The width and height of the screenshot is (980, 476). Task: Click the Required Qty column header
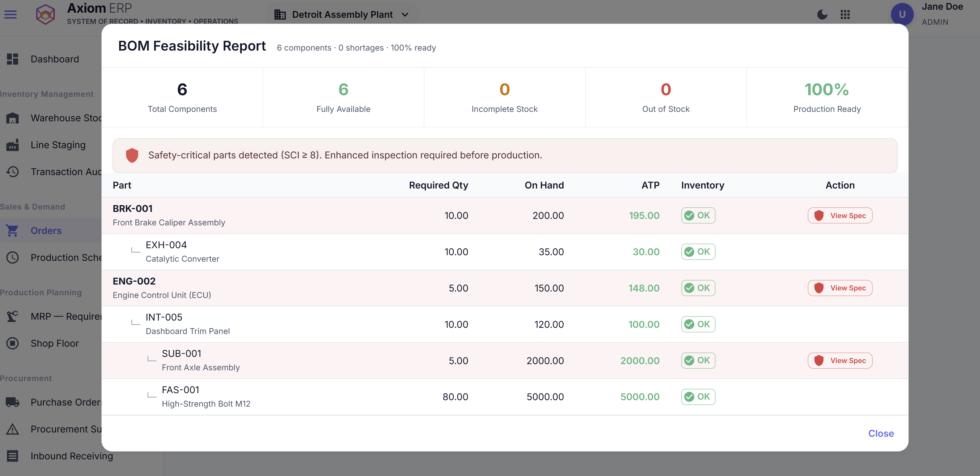pos(438,185)
